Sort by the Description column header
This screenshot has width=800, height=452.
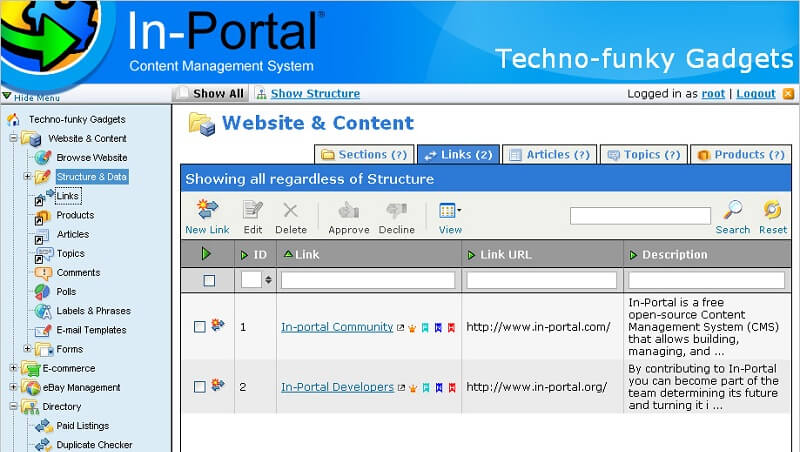pos(669,255)
